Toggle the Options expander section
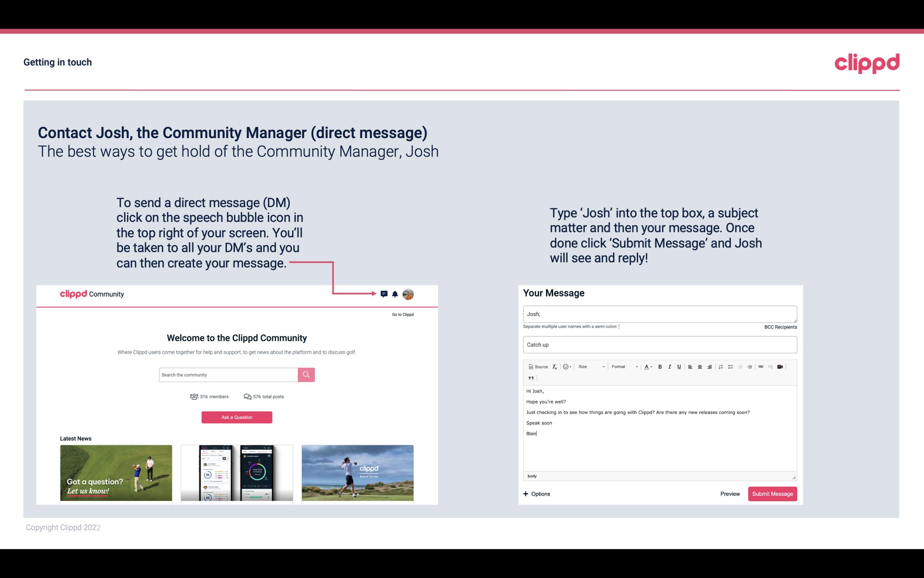Viewport: 924px width, 578px height. coord(537,494)
